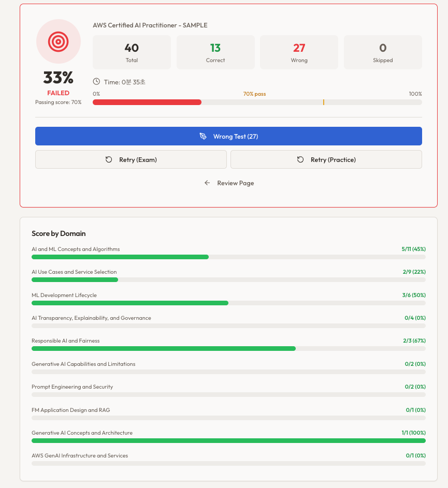Click 'Passing score: 70%' text
Screen dimensions: 448x488
(x=58, y=102)
